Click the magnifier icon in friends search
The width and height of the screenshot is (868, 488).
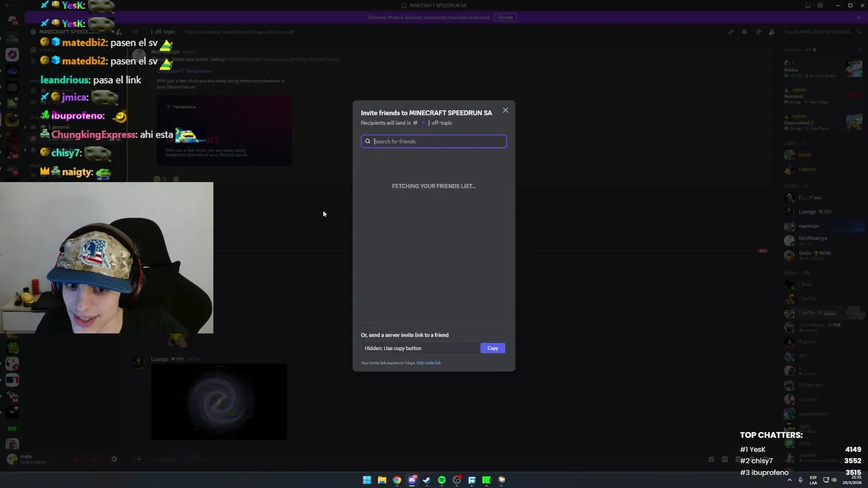coord(368,141)
